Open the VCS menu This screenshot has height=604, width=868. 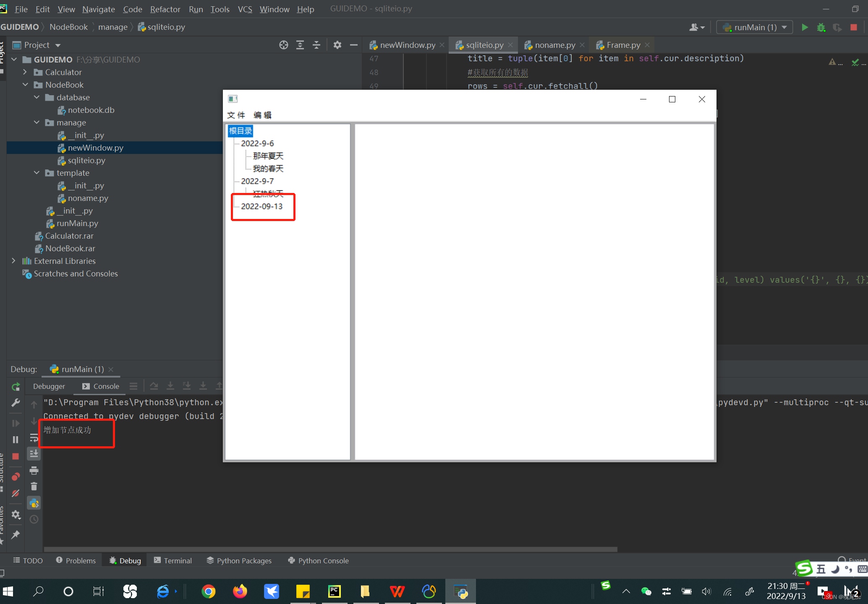point(245,9)
